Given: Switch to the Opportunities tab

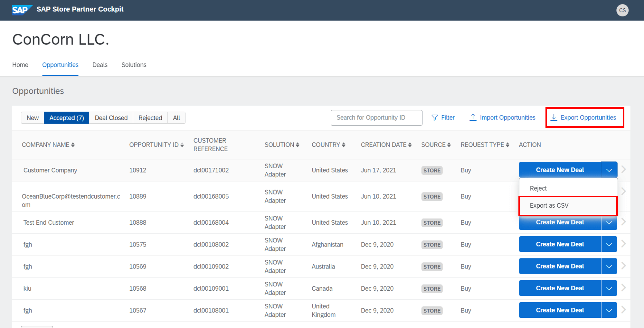Looking at the screenshot, I should pyautogui.click(x=60, y=65).
